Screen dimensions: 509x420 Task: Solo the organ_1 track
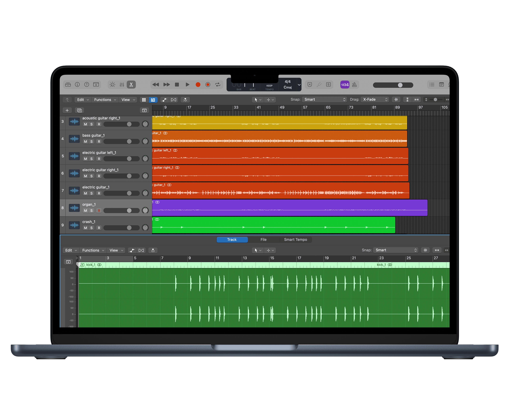point(91,211)
